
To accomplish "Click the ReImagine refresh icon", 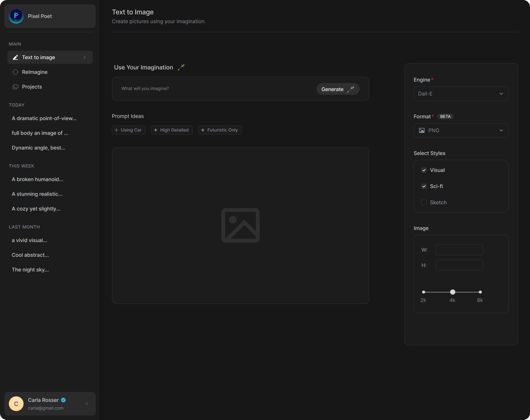I will tap(15, 72).
